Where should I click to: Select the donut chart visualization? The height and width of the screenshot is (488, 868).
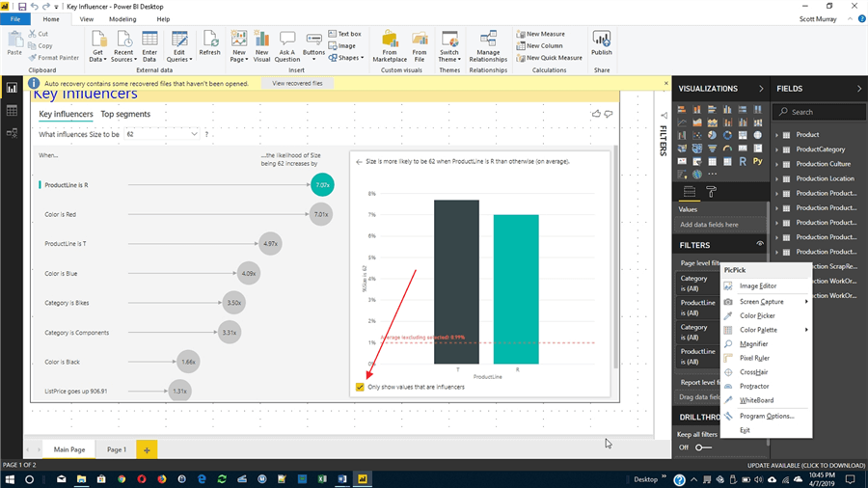point(727,135)
